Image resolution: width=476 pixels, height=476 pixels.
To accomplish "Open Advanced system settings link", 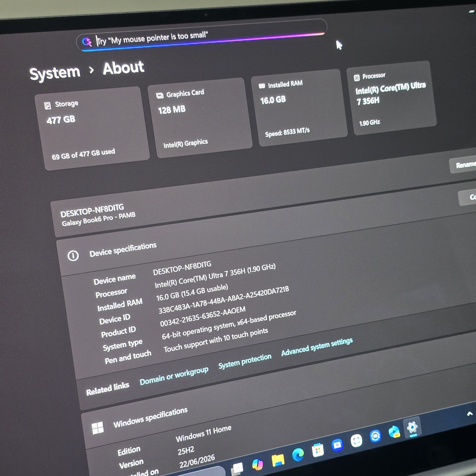I will click(x=317, y=347).
